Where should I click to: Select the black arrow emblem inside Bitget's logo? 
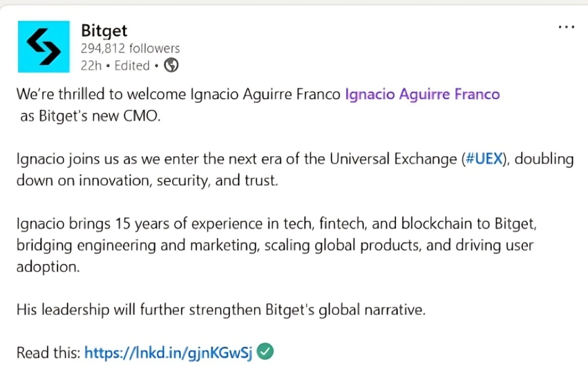point(43,46)
